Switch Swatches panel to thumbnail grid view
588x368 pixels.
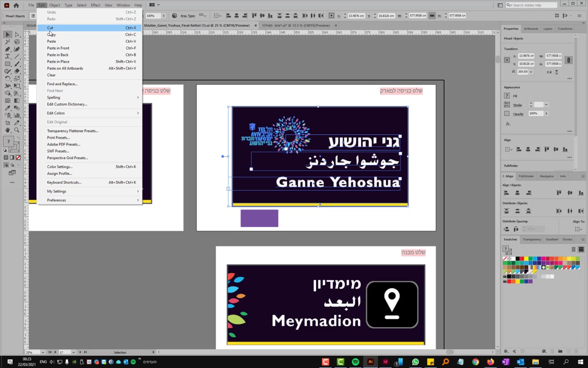click(581, 249)
